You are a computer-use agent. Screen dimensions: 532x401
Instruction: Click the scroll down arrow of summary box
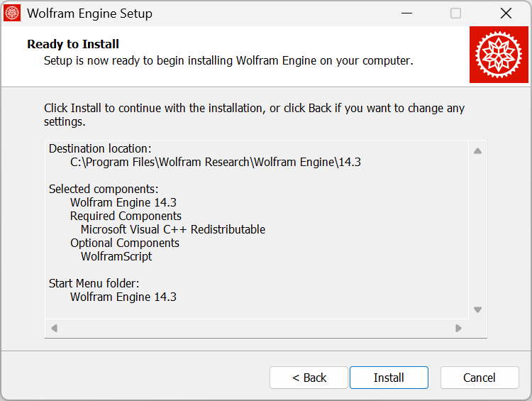(x=477, y=309)
